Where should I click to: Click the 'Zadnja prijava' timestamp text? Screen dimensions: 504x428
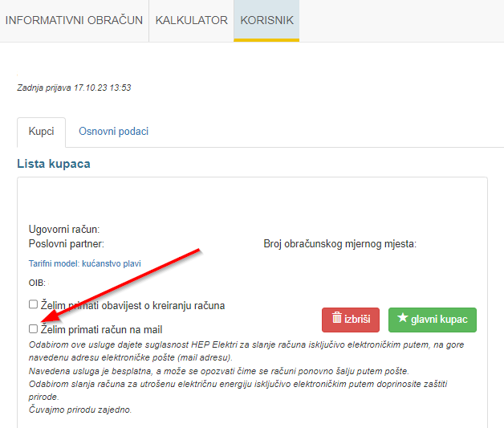pyautogui.click(x=74, y=87)
